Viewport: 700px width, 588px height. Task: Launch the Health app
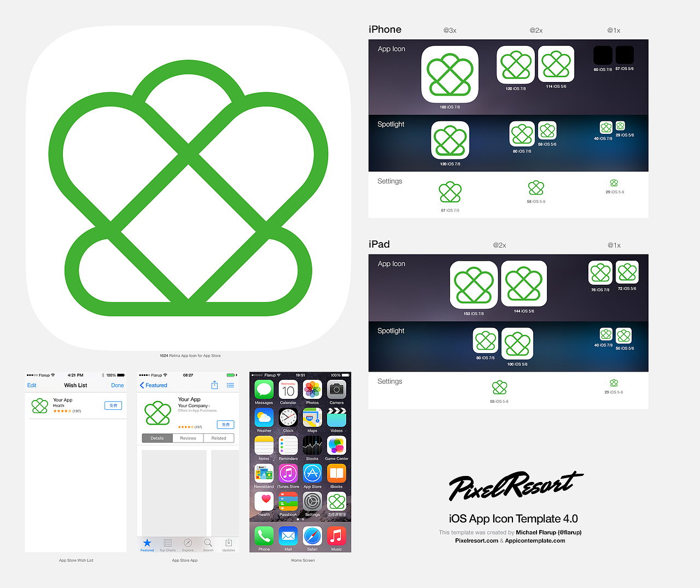coord(264,501)
